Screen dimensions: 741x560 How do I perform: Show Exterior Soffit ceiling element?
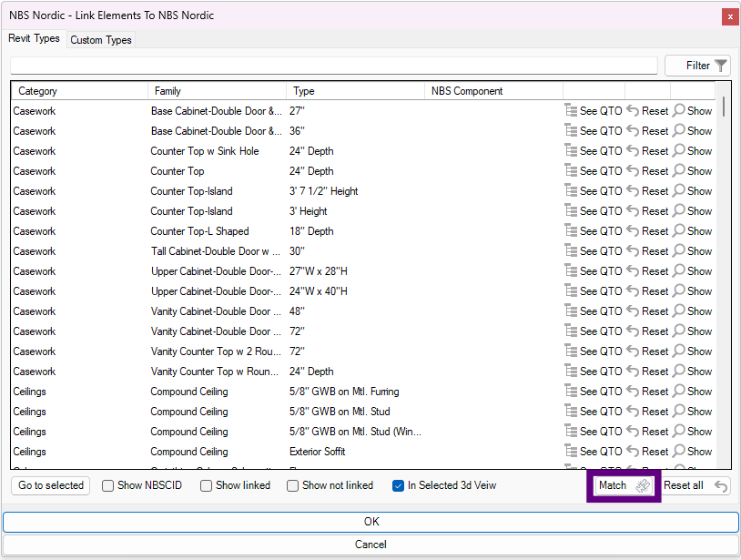point(693,452)
